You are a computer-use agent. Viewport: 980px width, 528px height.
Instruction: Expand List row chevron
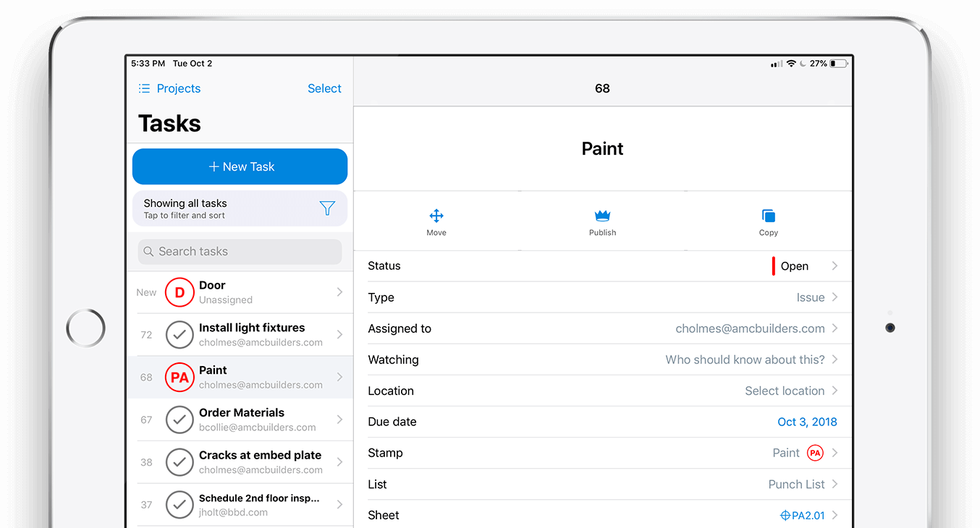coord(835,484)
